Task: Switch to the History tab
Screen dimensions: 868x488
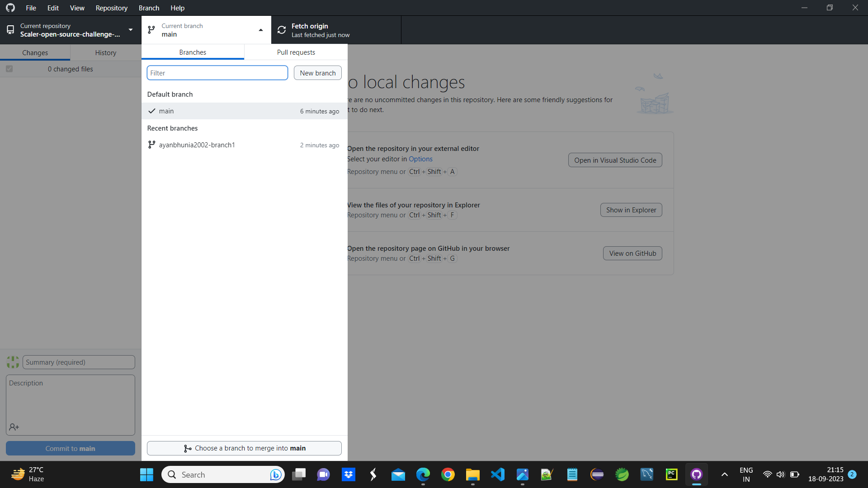Action: click(105, 52)
